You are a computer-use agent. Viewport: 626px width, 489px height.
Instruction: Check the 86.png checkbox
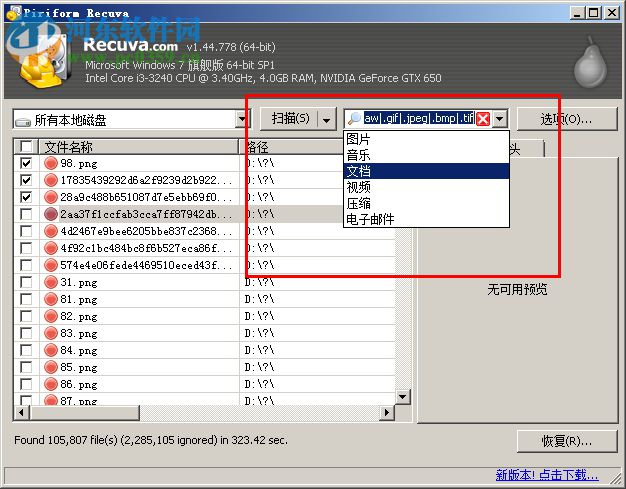pos(26,384)
